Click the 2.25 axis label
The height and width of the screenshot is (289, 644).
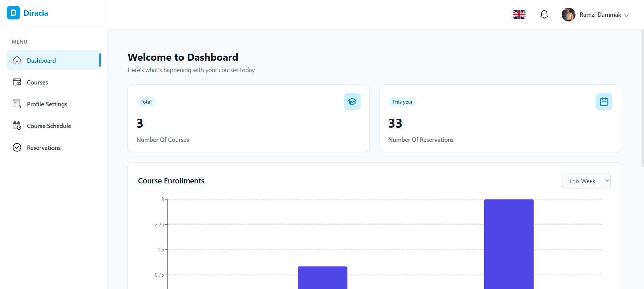(159, 224)
